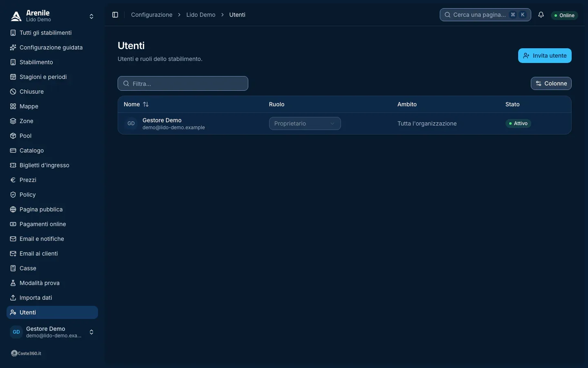
Task: Click Invita utente button
Action: (545, 56)
